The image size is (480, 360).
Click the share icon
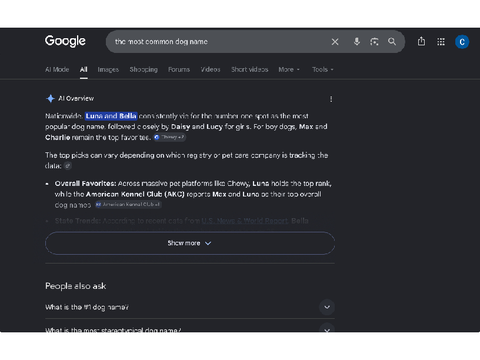tap(421, 41)
